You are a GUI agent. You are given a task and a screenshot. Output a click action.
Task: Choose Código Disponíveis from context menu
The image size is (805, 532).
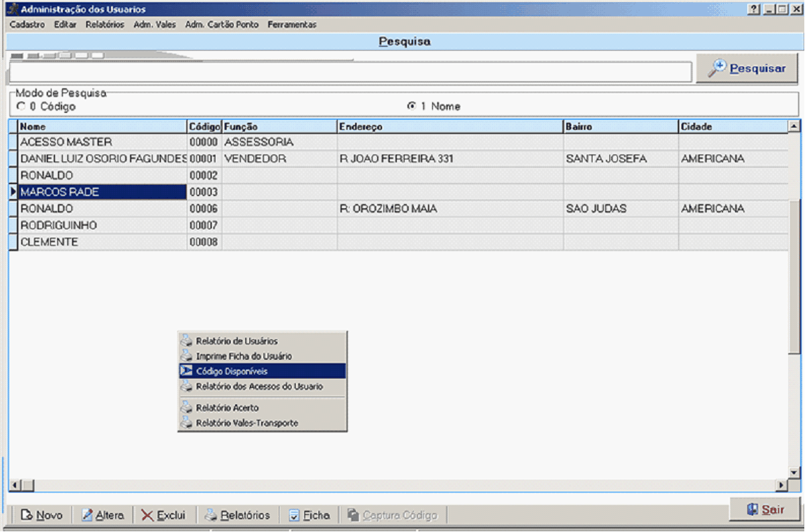[x=232, y=371]
